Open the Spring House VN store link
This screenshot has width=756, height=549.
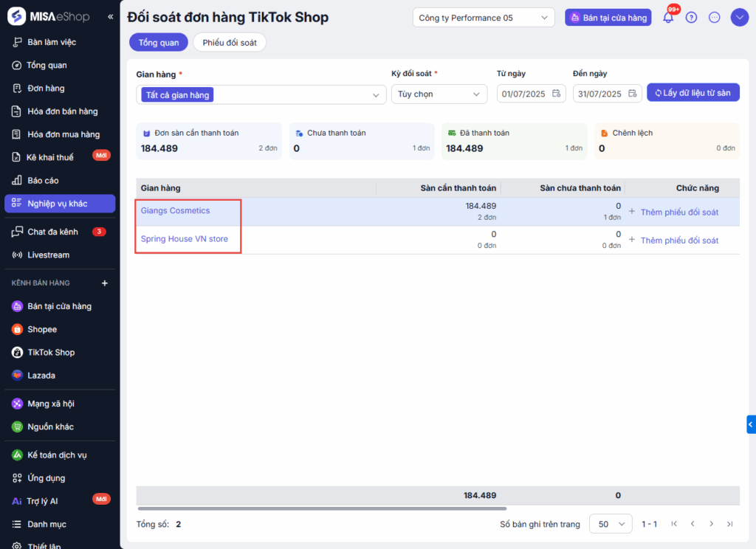tap(184, 239)
